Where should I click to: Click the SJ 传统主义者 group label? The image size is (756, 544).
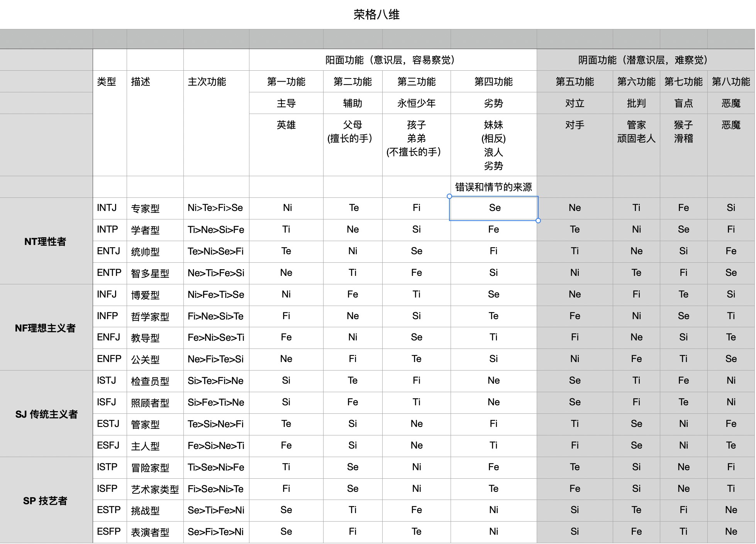click(46, 414)
